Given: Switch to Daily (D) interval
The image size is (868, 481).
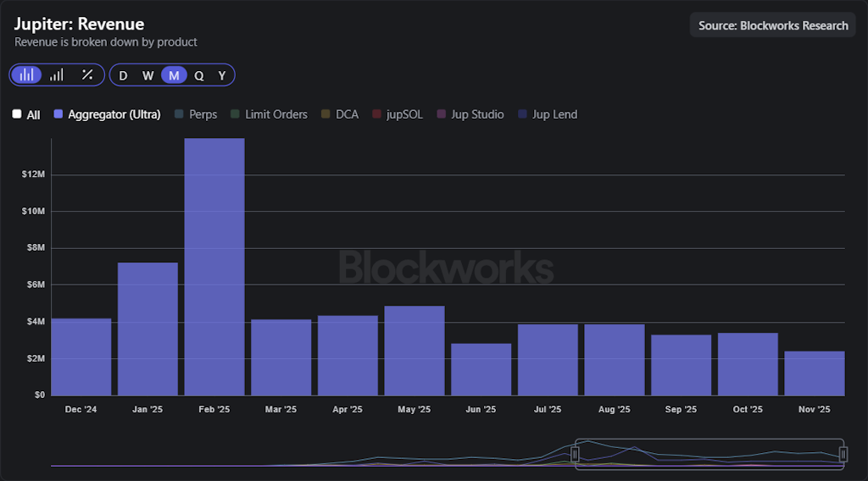Looking at the screenshot, I should [x=123, y=75].
